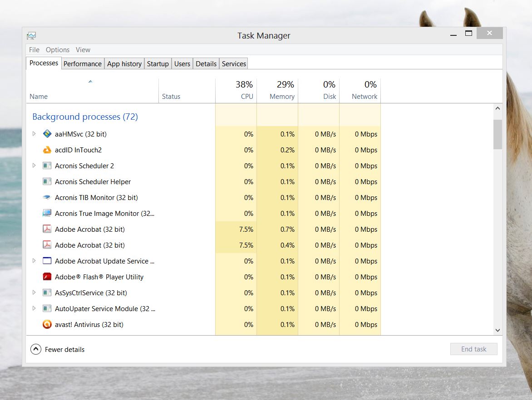Expand the AsSysCtrlService process group
This screenshot has width=532, height=400.
(x=34, y=293)
